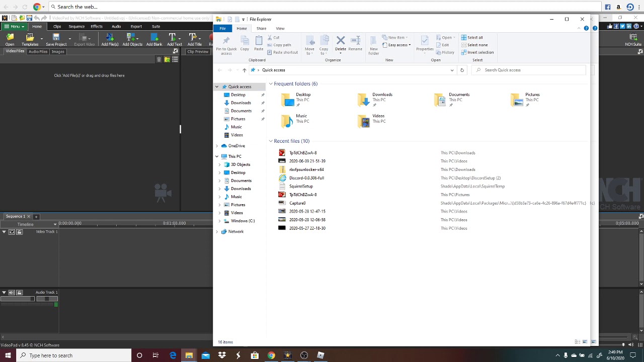Viewport: 644px width, 362px height.
Task: Select recent file rbxfpsunlocker-x64
Action: [306, 169]
